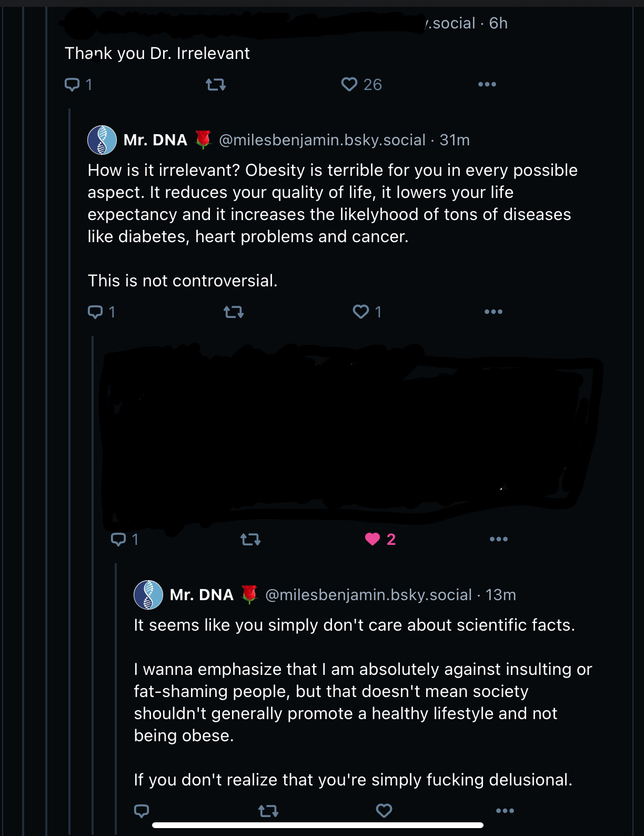Reply to the "fucking delusional" post
The image size is (644, 836).
point(142,811)
